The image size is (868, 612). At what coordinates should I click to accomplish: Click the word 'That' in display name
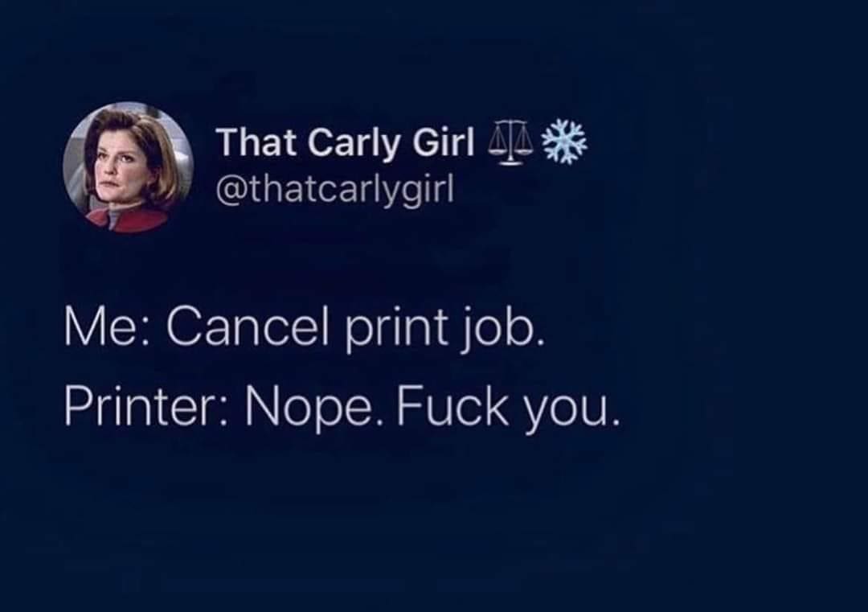click(x=256, y=142)
